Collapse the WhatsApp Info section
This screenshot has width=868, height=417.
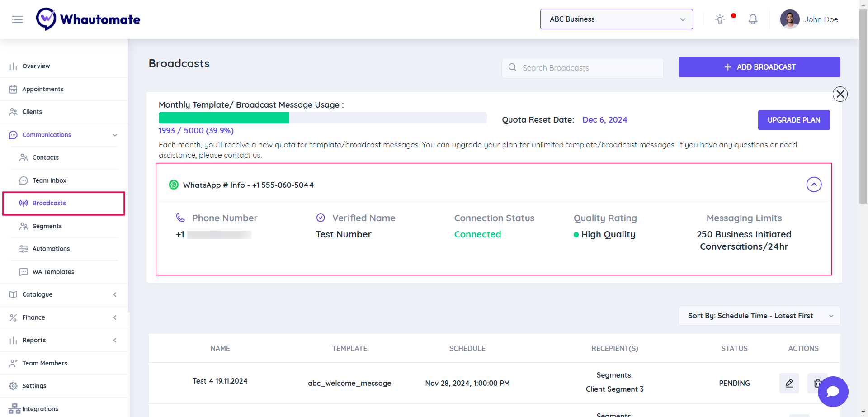(x=814, y=185)
